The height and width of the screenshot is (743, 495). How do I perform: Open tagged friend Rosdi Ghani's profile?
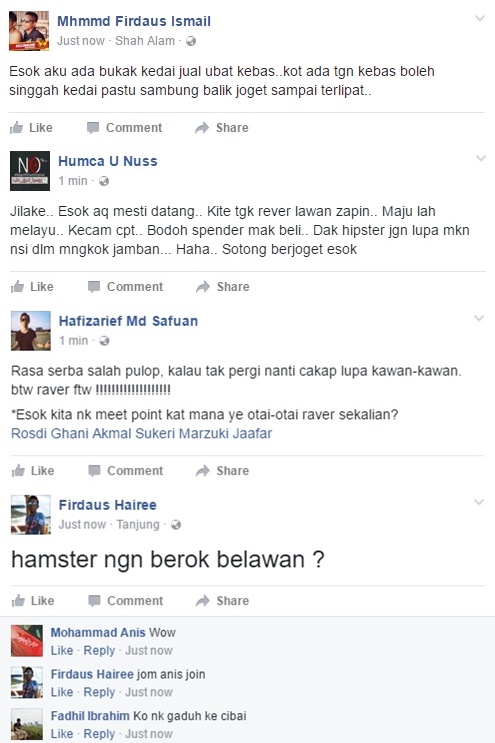(x=50, y=434)
